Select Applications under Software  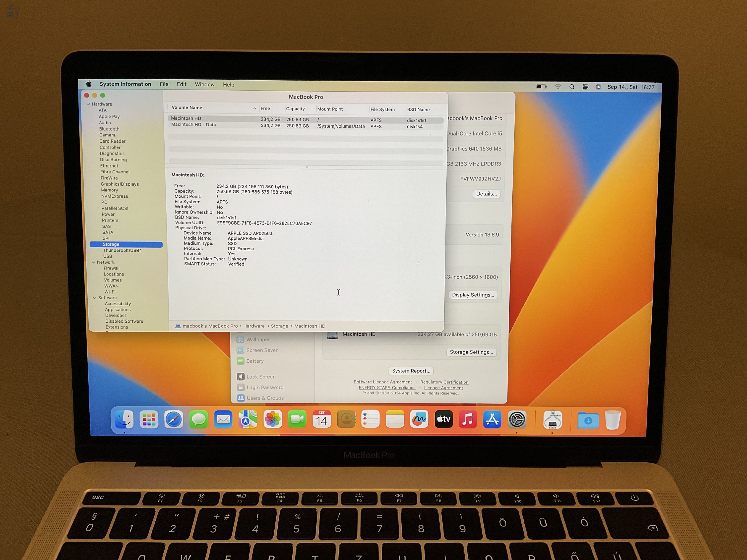click(x=118, y=310)
